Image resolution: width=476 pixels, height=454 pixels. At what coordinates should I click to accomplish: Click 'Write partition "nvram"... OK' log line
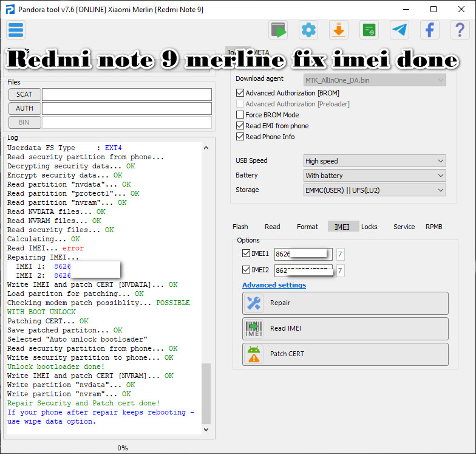pos(69,394)
